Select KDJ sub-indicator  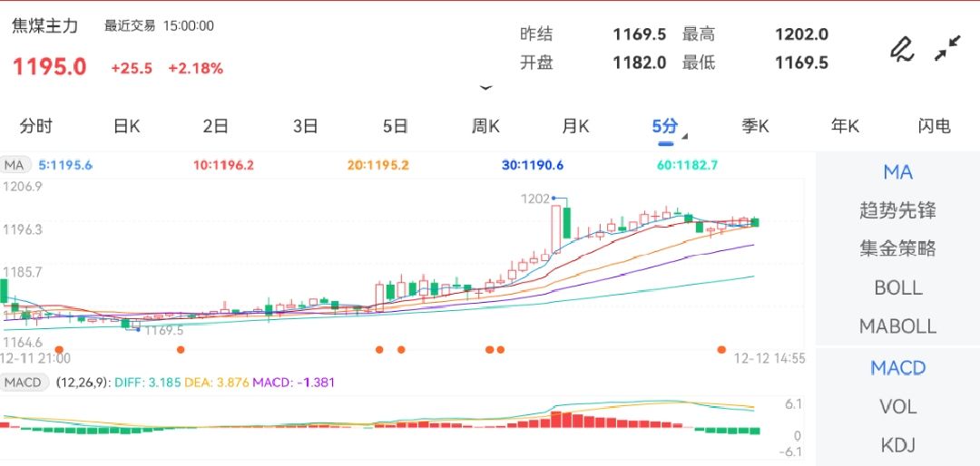(x=898, y=445)
